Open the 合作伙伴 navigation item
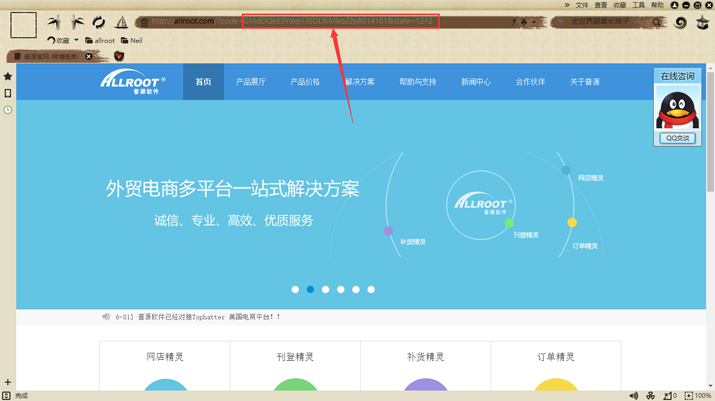 530,82
